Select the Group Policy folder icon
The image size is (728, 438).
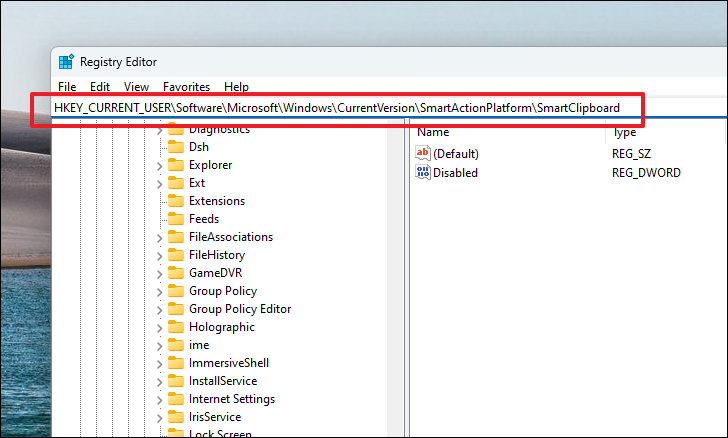(176, 291)
